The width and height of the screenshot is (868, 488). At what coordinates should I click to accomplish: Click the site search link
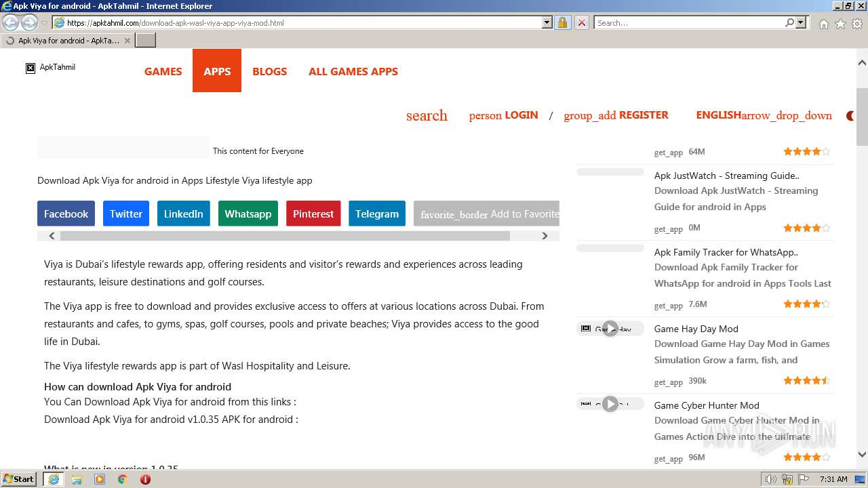(427, 115)
